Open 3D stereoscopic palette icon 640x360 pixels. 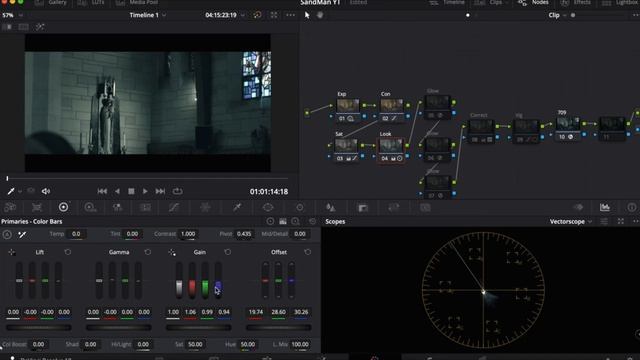click(x=425, y=207)
